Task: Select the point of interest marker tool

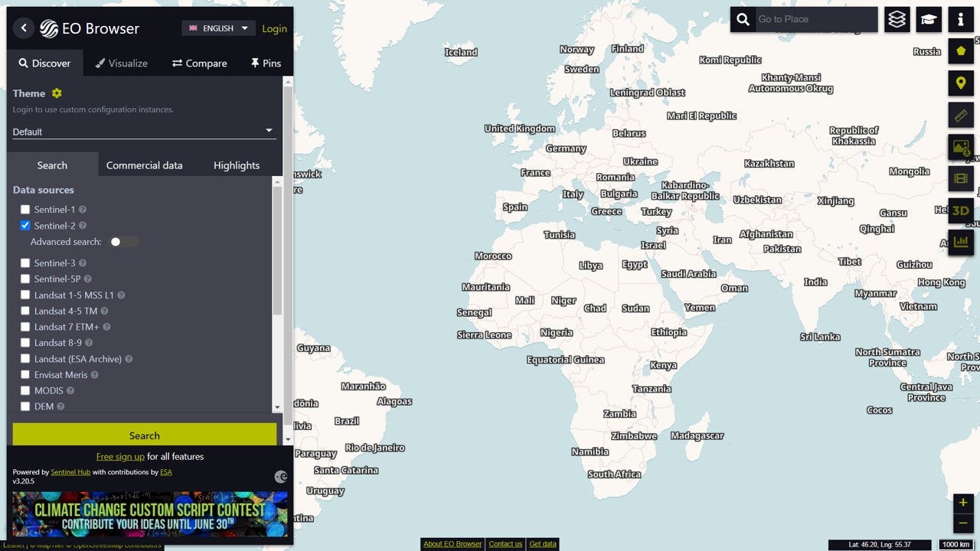Action: tap(961, 83)
